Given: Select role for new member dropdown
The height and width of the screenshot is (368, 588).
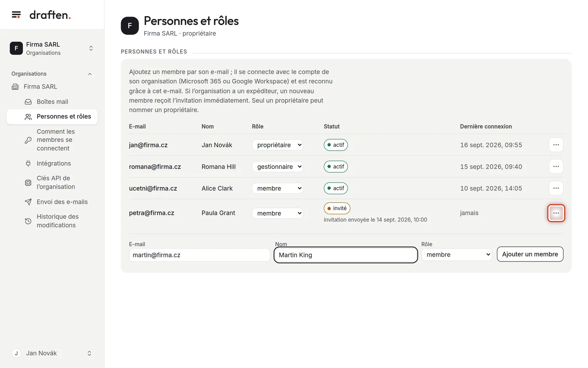Looking at the screenshot, I should coord(456,254).
